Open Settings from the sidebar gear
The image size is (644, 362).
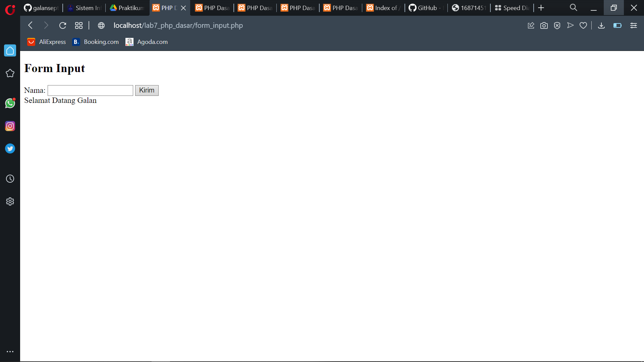click(x=10, y=201)
